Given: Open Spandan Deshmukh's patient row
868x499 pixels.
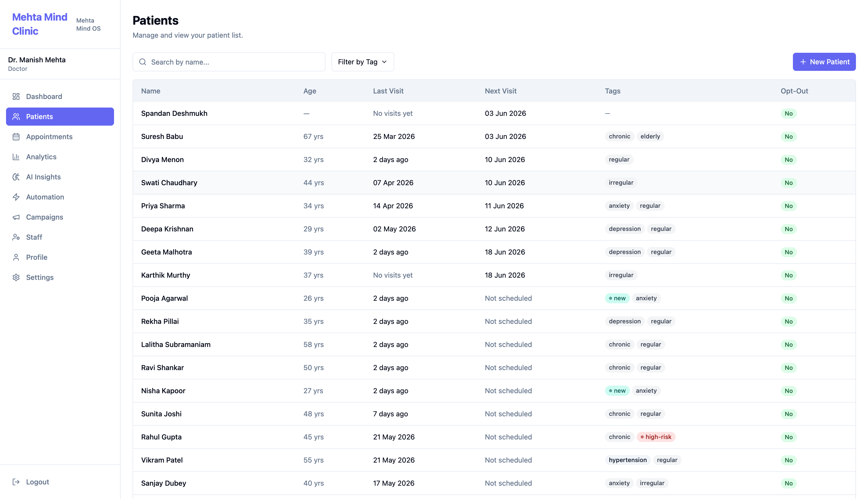Looking at the screenshot, I should 494,113.
